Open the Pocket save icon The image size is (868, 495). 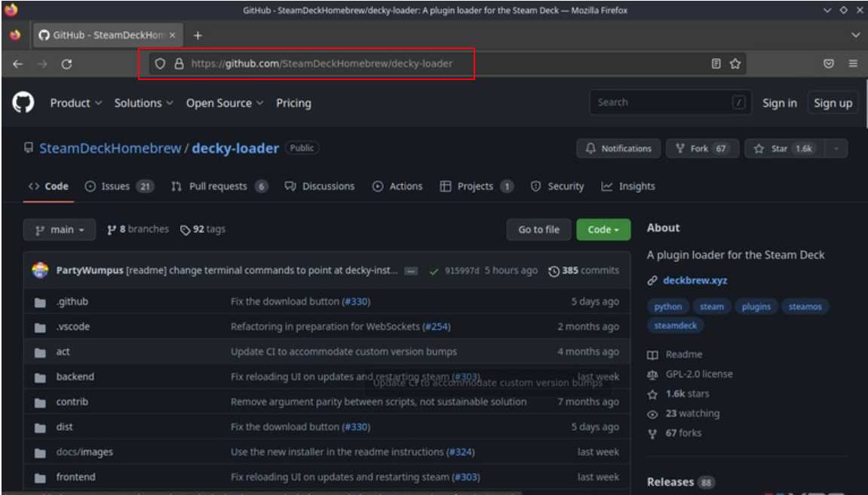coord(829,63)
